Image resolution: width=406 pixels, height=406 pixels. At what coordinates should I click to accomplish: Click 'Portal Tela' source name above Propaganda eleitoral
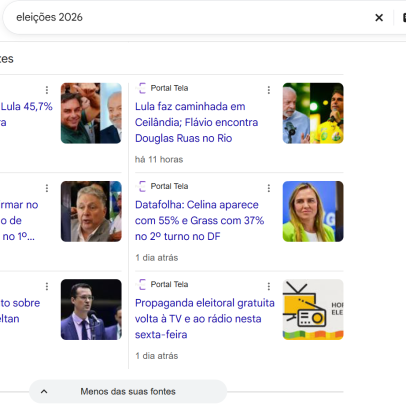click(x=169, y=284)
